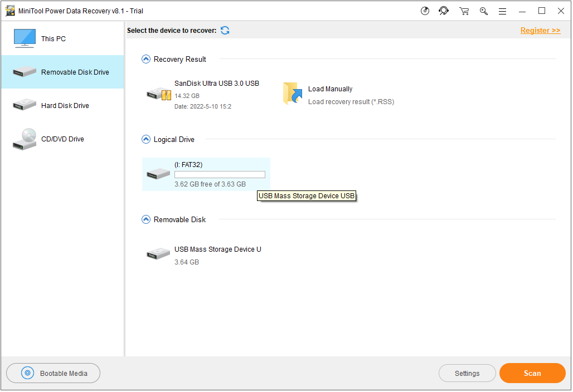Click USB Mass Storage Device U label
The height and width of the screenshot is (392, 573).
click(x=218, y=249)
